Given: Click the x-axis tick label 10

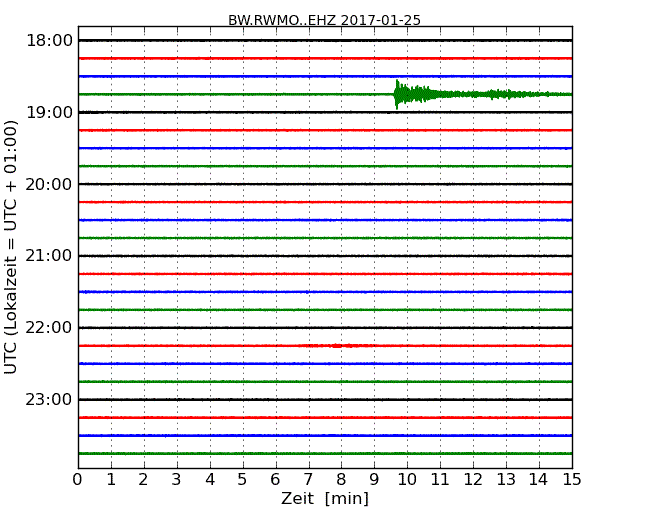Looking at the screenshot, I should (x=407, y=480).
